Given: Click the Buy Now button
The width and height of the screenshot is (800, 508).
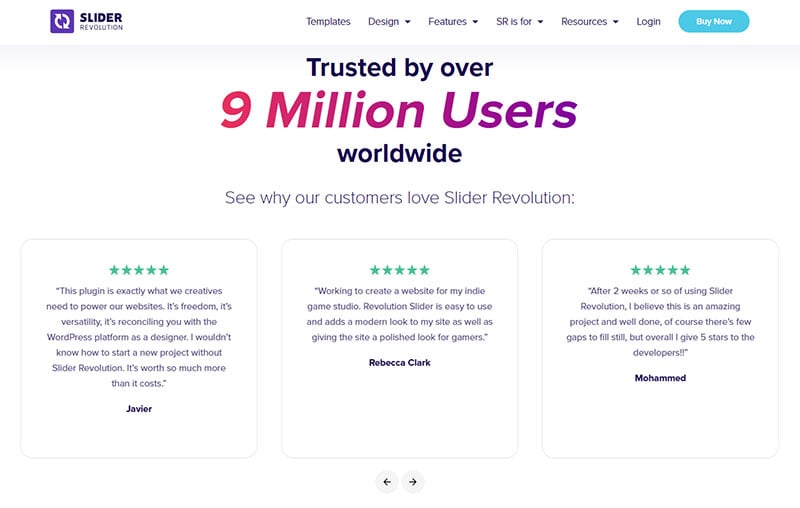Looking at the screenshot, I should 714,21.
